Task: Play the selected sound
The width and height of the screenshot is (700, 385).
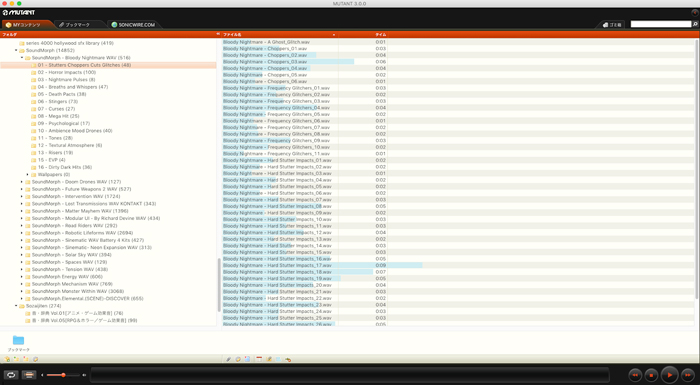Action: click(x=669, y=375)
